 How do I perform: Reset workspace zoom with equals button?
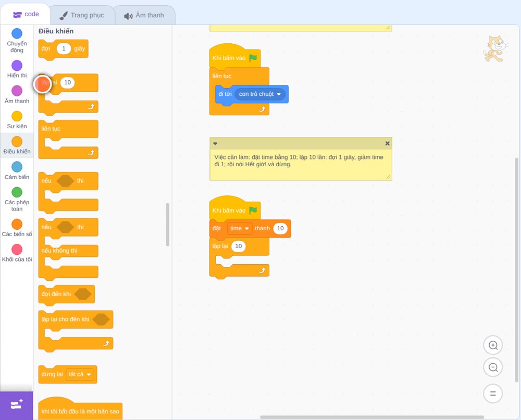tap(493, 394)
